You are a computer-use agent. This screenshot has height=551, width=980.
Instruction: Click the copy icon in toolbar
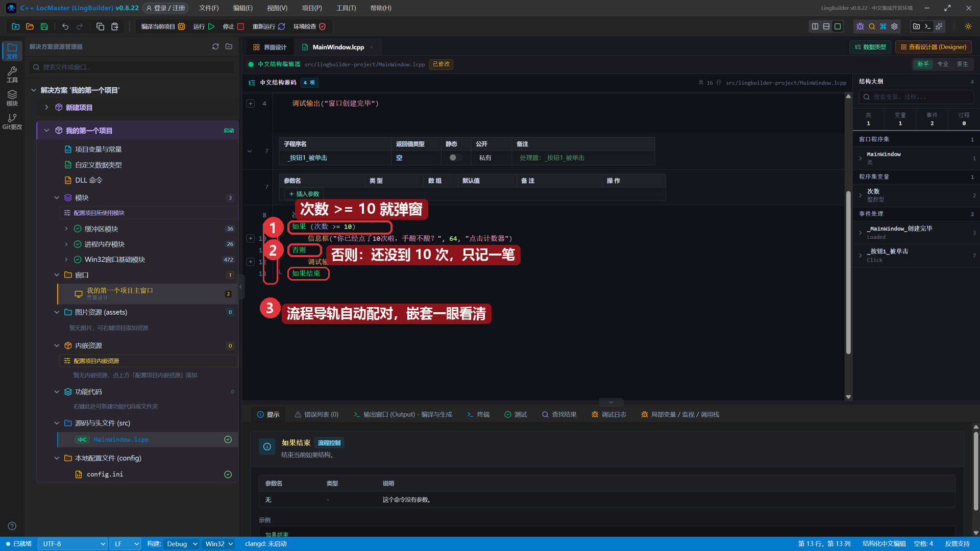point(100,27)
